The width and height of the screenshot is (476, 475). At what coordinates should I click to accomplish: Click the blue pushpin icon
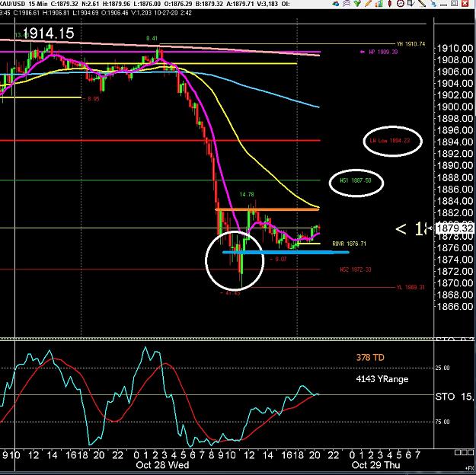(433, 4)
